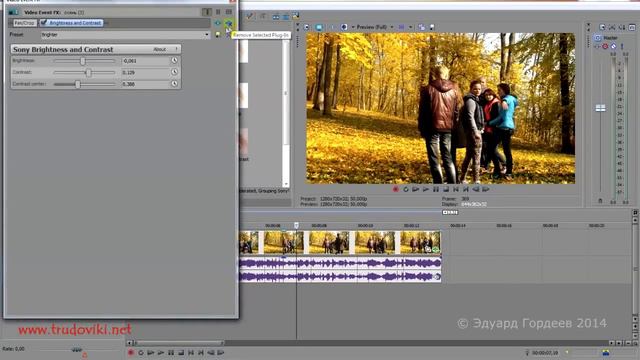Animate the Contrast center clock icon

pyautogui.click(x=174, y=84)
